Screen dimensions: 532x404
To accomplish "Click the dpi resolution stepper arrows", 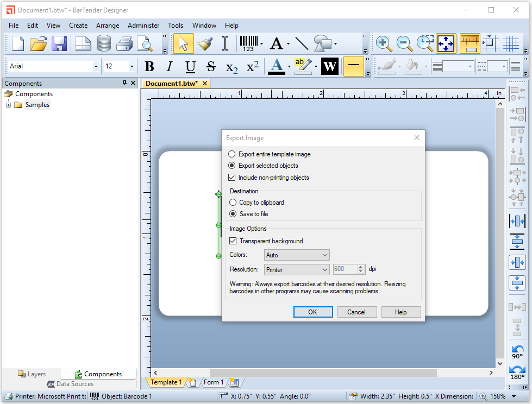I will 360,269.
